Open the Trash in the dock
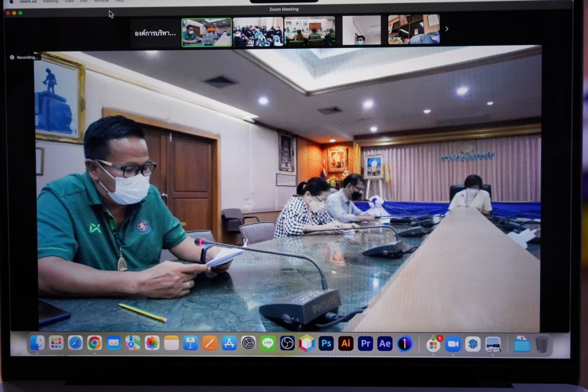The image size is (588, 392). pos(541,345)
